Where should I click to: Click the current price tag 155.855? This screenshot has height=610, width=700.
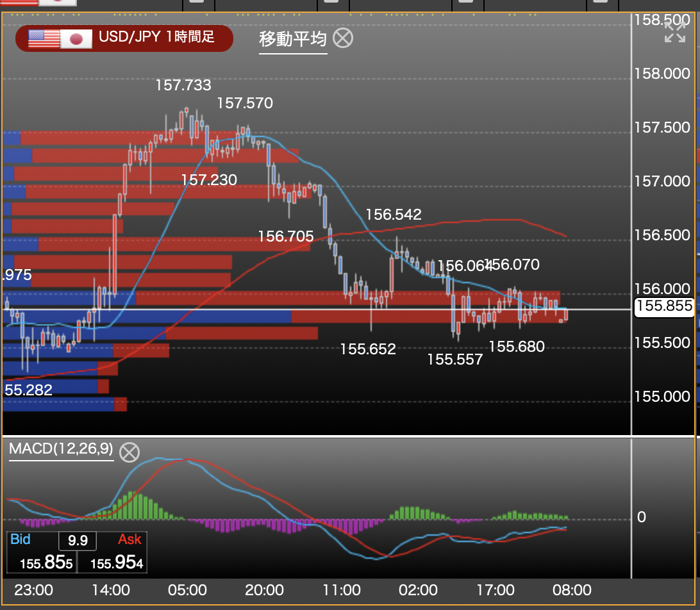pyautogui.click(x=663, y=307)
